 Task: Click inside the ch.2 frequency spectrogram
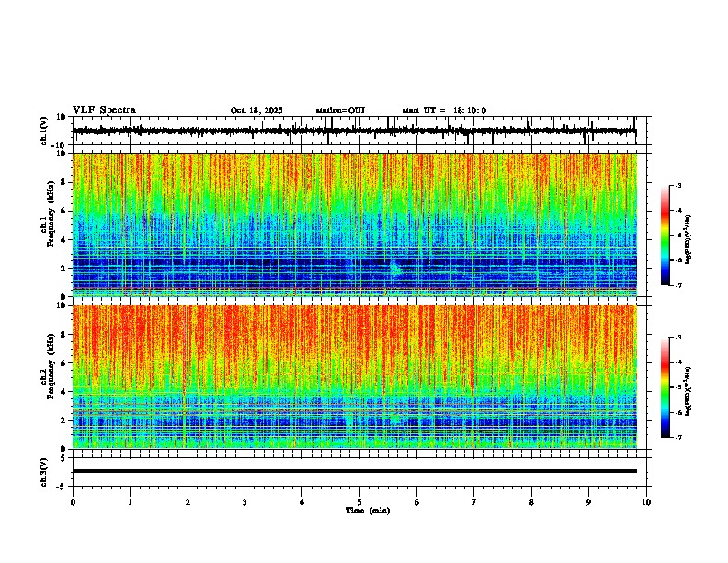pyautogui.click(x=355, y=377)
